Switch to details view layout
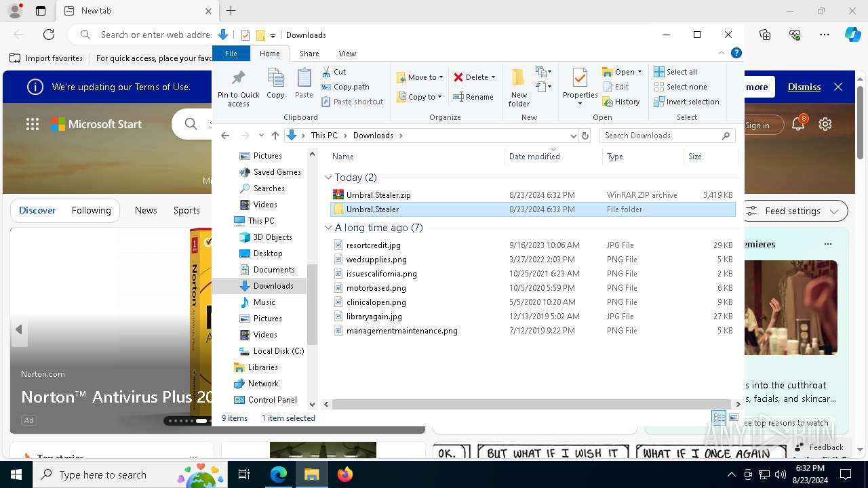The height and width of the screenshot is (488, 868). tap(719, 418)
